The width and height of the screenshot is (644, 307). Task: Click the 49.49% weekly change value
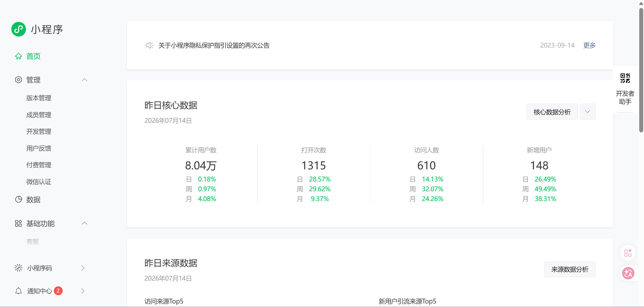click(x=545, y=189)
